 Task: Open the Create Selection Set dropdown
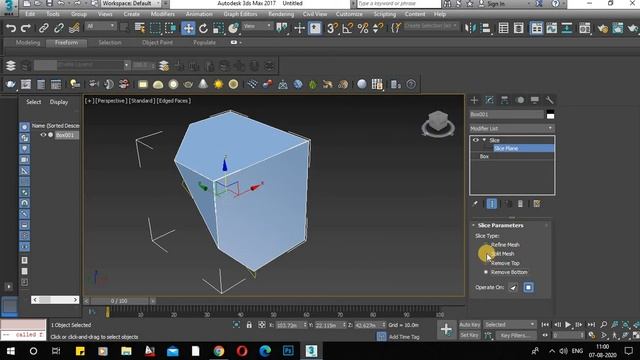click(431, 26)
